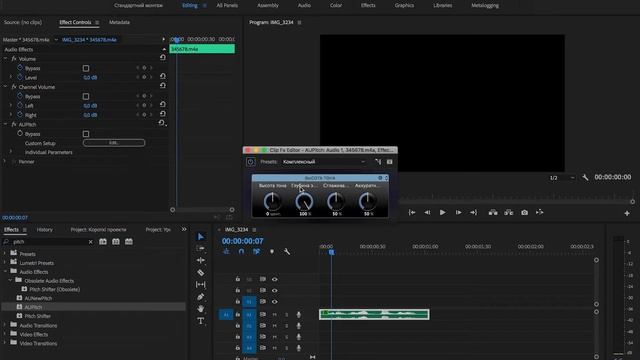640x360 pixels.
Task: Collapse the Channel Volume effect
Action: click(5, 87)
